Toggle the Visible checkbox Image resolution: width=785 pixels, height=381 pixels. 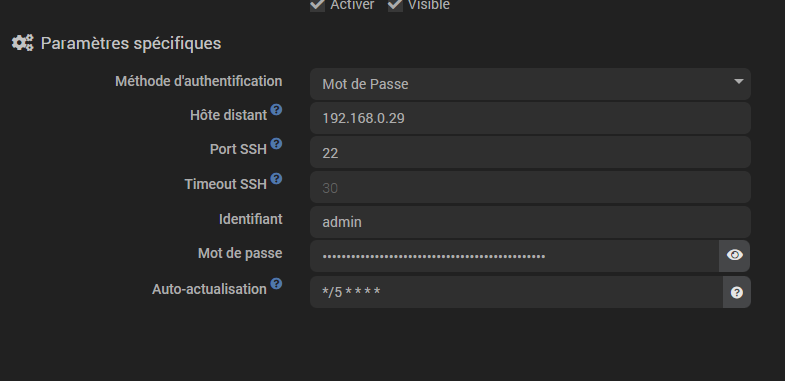395,5
